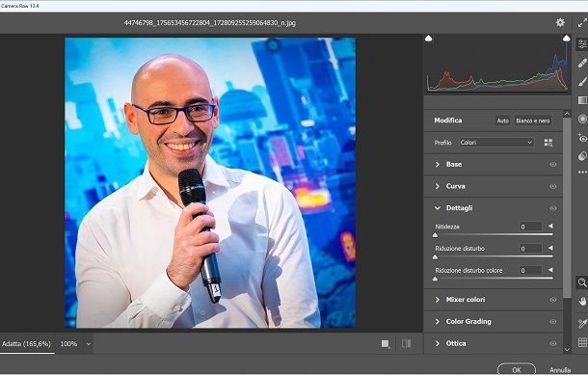This screenshot has width=588, height=375.
Task: Click the histogram graph
Action: 497,66
